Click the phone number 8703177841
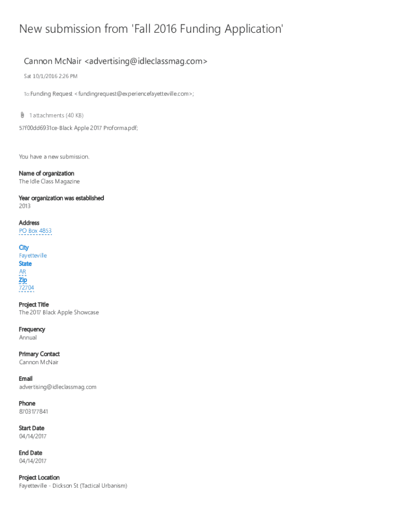This screenshot has width=400, height=532. 34,411
